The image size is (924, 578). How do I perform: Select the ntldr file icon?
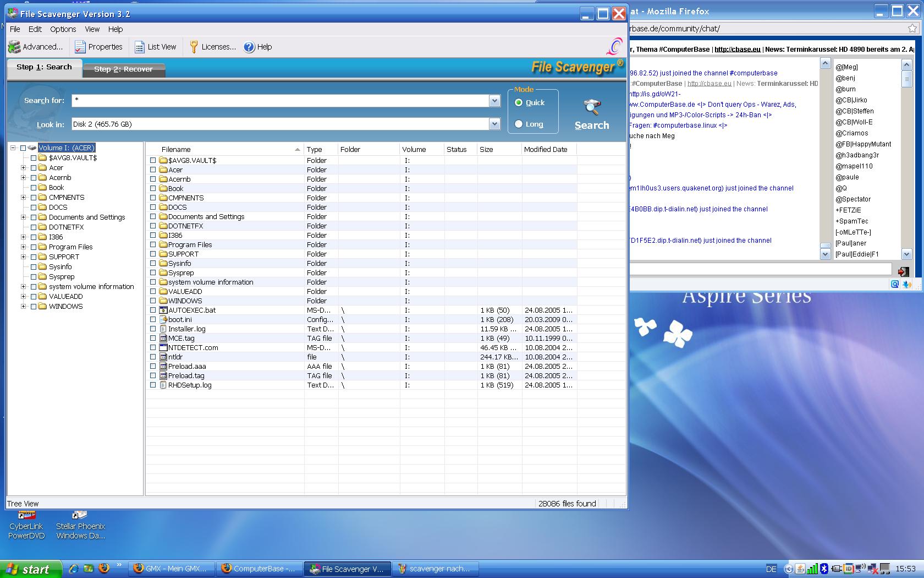click(x=163, y=357)
